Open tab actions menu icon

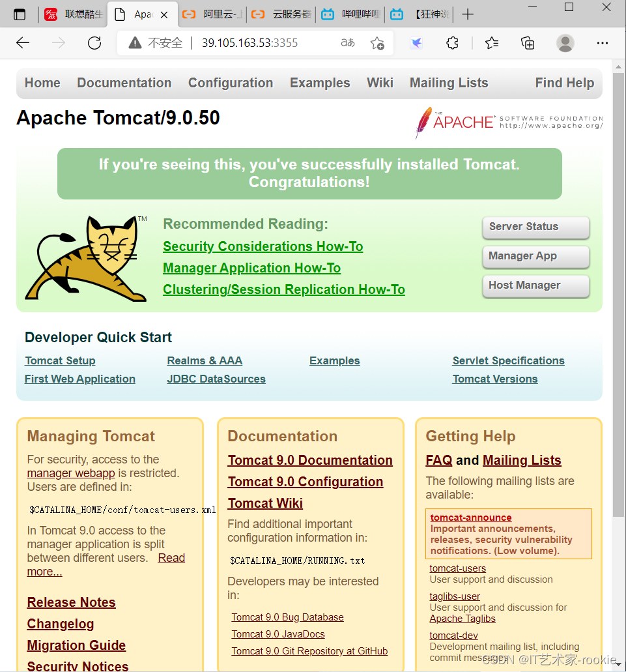[20, 14]
